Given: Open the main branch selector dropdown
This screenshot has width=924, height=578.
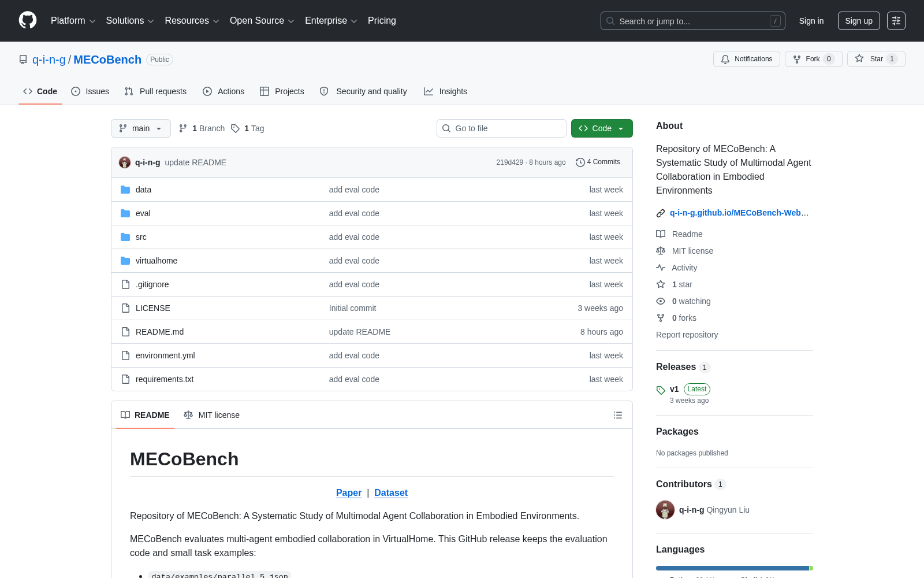Looking at the screenshot, I should (x=141, y=128).
